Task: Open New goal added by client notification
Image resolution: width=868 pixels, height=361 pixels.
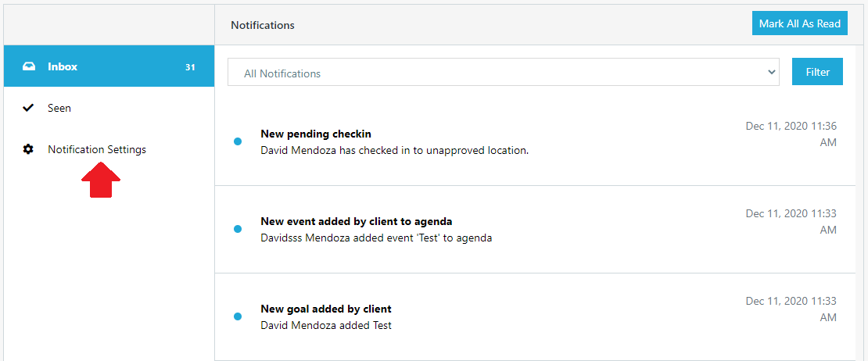Action: click(x=326, y=309)
